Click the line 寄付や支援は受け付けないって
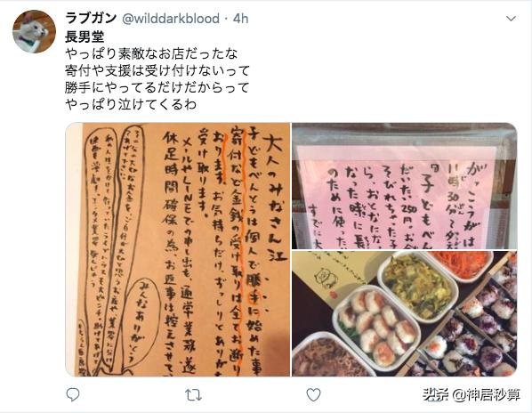The height and width of the screenshot is (413, 532). point(157,70)
